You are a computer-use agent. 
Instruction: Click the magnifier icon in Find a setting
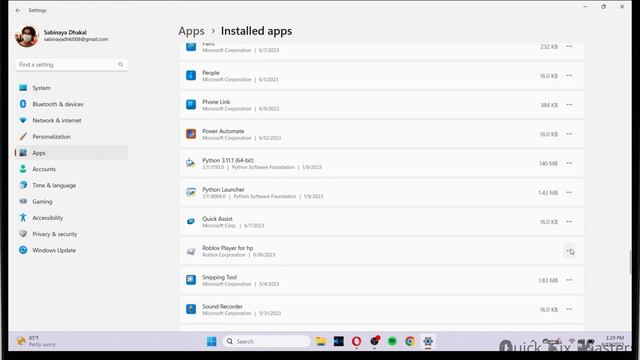pos(120,64)
